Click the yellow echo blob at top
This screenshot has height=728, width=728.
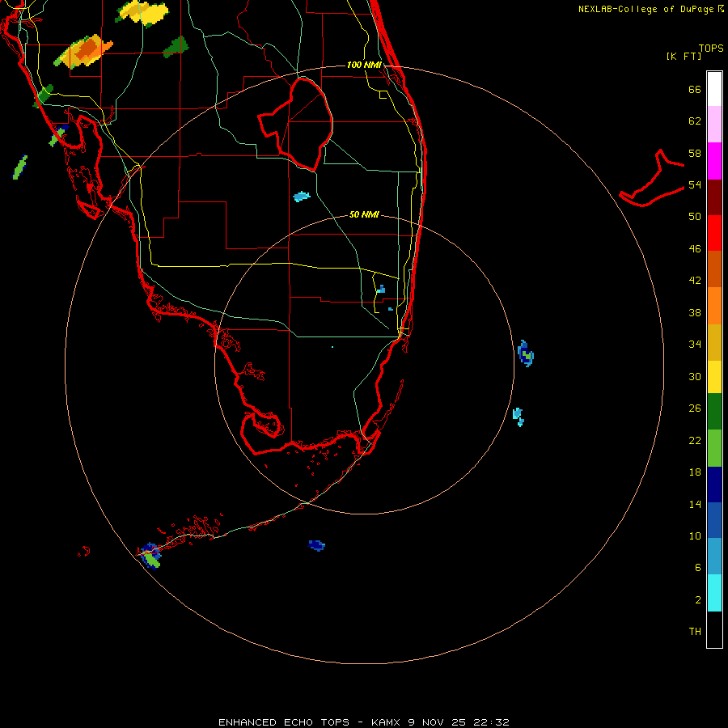pyautogui.click(x=142, y=12)
